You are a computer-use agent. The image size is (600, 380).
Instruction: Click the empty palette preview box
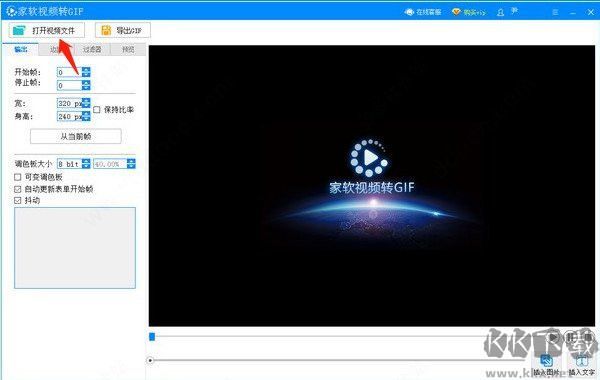tap(75, 248)
